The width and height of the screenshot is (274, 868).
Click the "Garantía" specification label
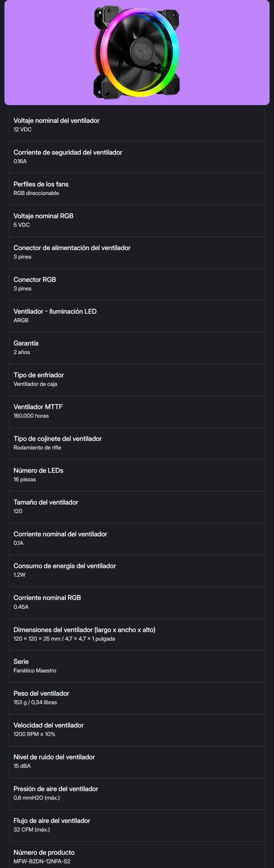pyautogui.click(x=26, y=343)
